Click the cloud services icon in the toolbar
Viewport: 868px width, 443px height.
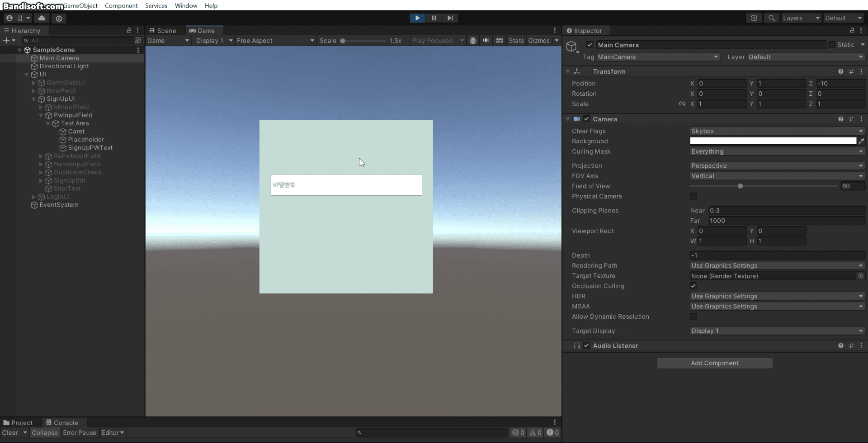(x=42, y=18)
